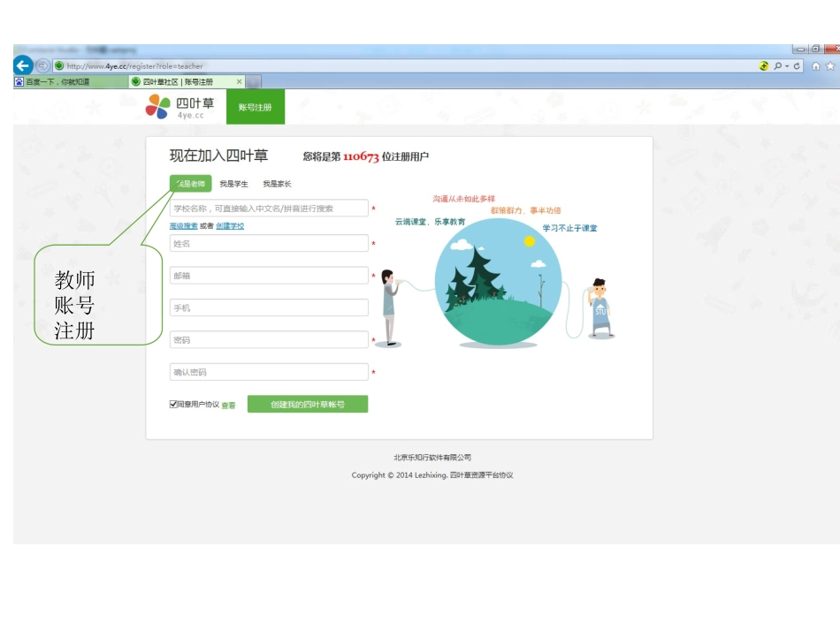Viewport: 840px width, 630px height.
Task: Open the 高级搜索 link
Action: (183, 226)
